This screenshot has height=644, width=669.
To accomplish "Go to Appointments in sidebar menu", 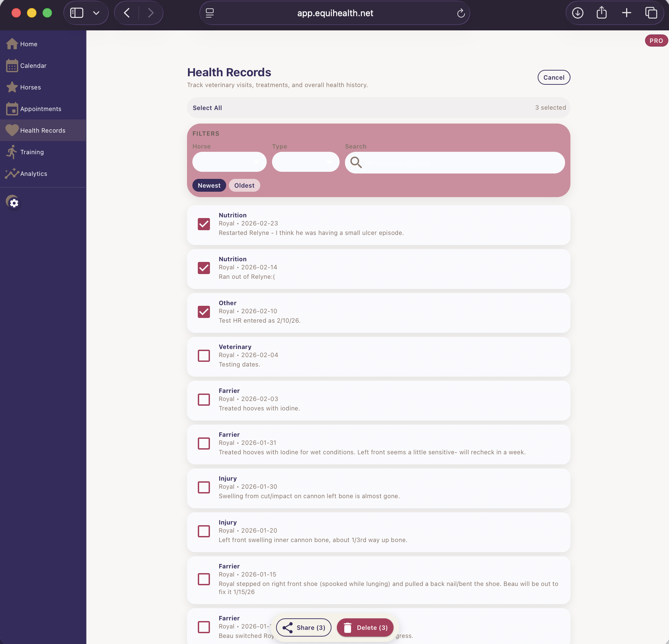I will 40,109.
